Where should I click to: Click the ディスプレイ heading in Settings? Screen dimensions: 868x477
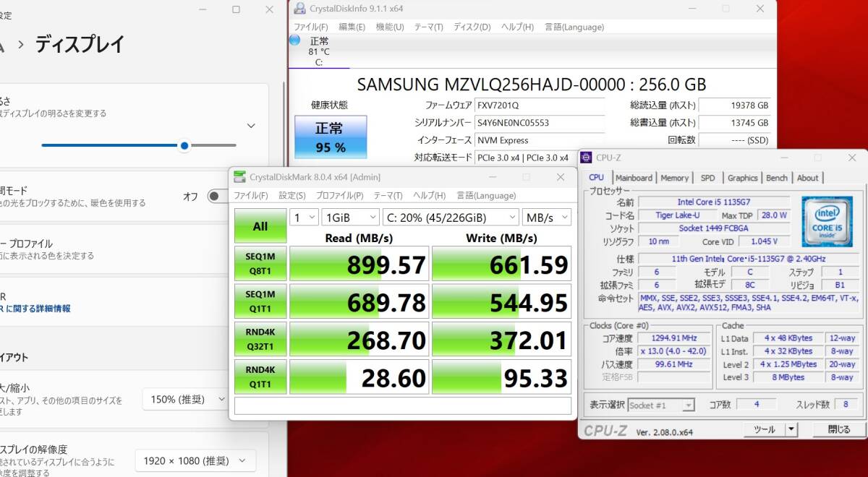coord(80,44)
